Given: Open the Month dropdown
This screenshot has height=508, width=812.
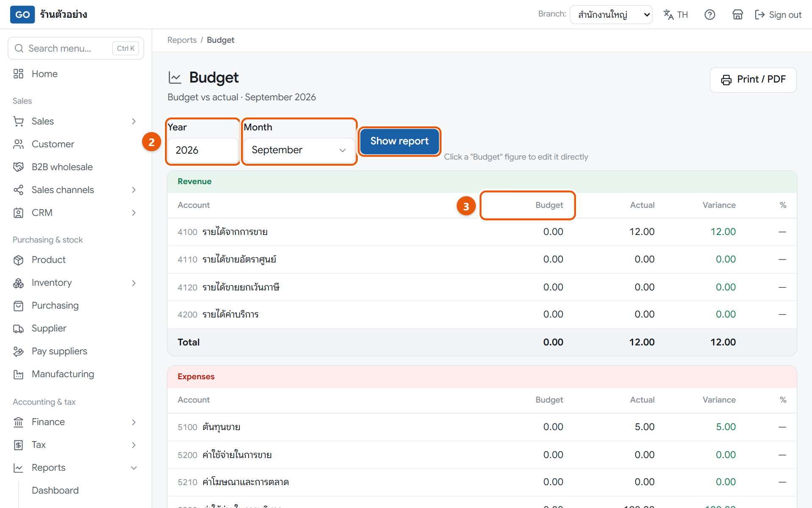Looking at the screenshot, I should [x=299, y=150].
